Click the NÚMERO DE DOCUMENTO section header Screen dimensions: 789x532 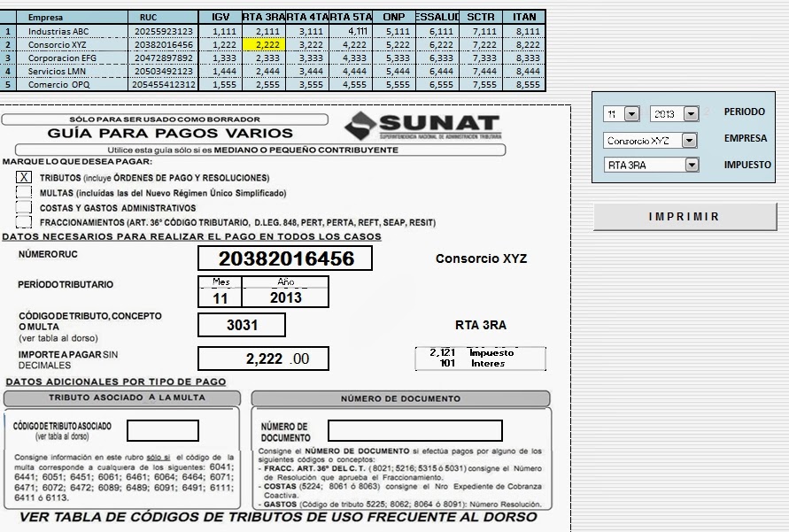click(x=400, y=398)
